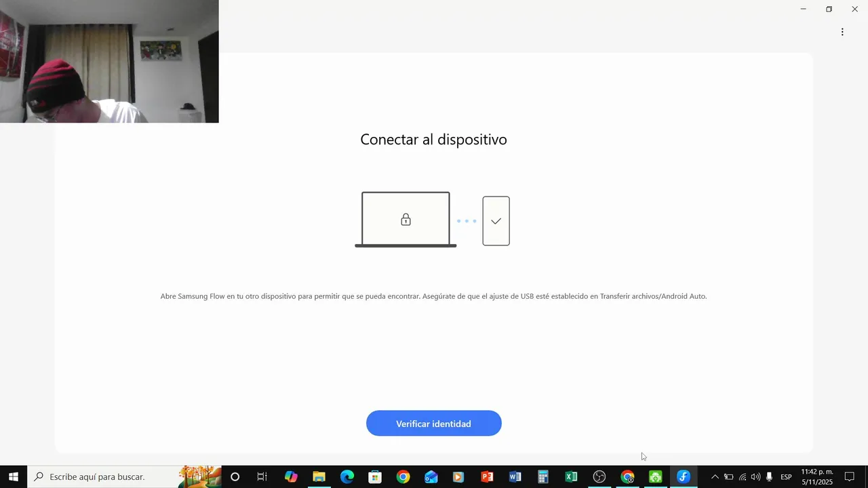Viewport: 868px width, 488px height.
Task: Open battery status in system tray
Action: click(728, 477)
